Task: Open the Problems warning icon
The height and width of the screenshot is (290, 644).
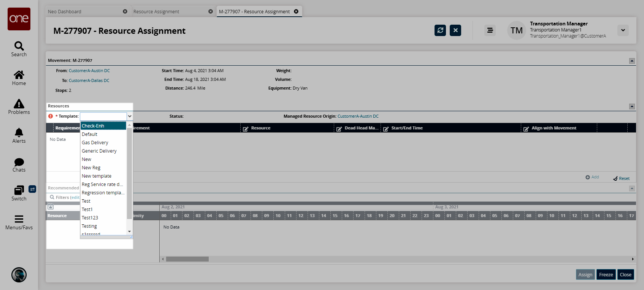Action: point(19,104)
